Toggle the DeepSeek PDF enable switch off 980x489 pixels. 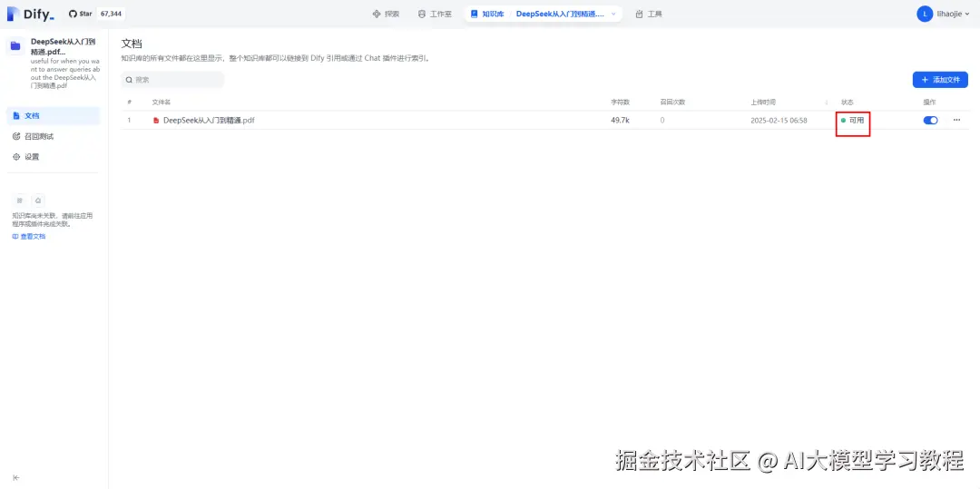931,121
